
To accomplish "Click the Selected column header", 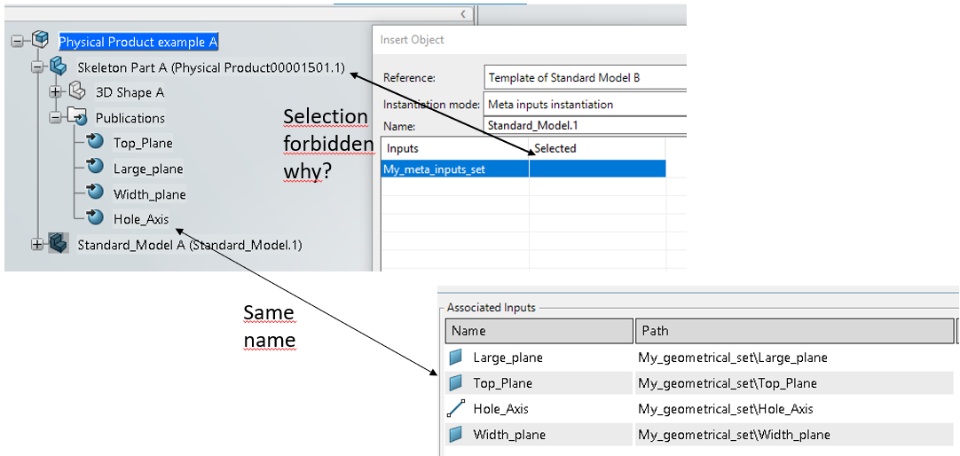I will [x=597, y=148].
